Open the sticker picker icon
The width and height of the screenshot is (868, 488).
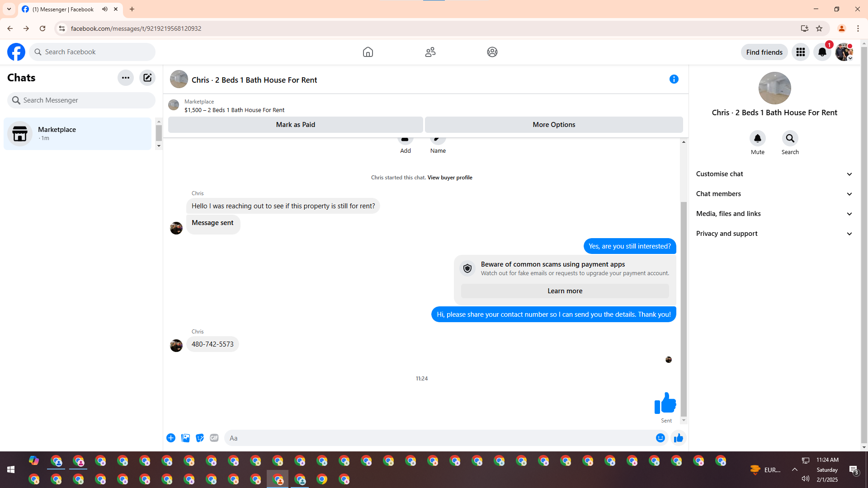point(200,438)
